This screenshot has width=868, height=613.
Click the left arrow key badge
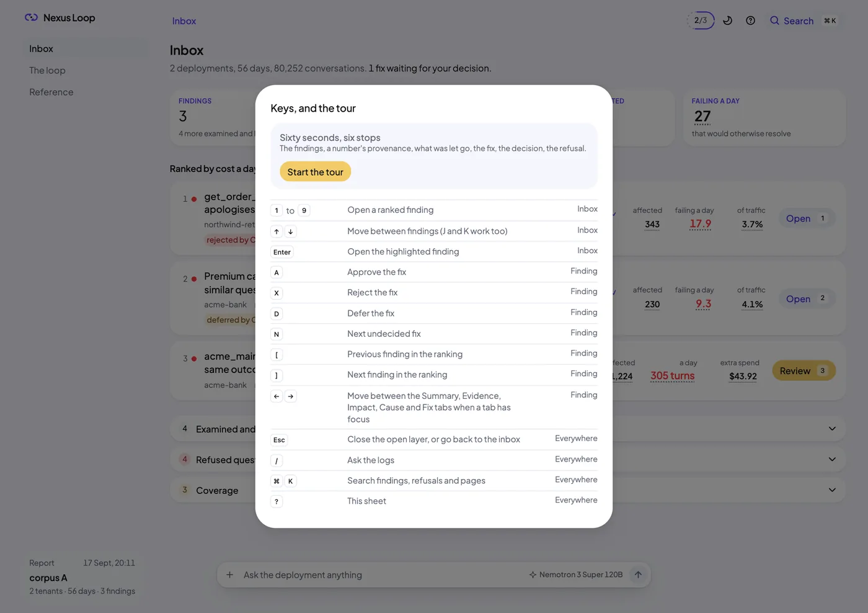(x=277, y=396)
